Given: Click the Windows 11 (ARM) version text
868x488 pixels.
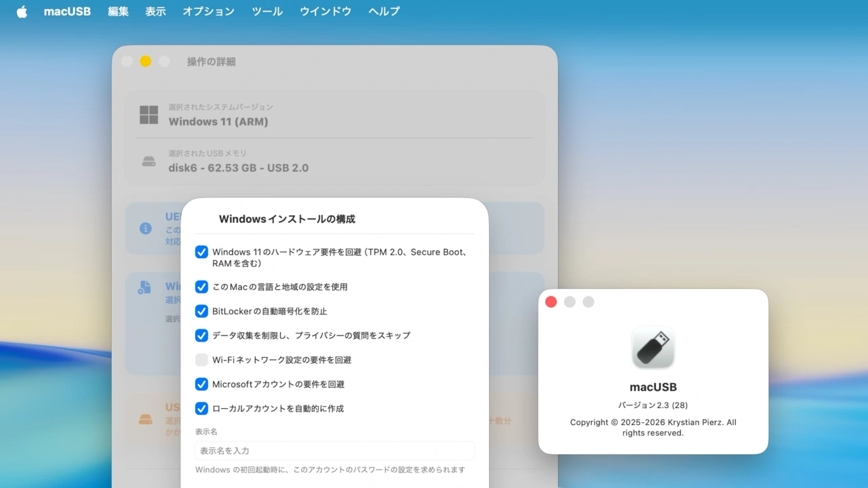Looking at the screenshot, I should (x=218, y=122).
